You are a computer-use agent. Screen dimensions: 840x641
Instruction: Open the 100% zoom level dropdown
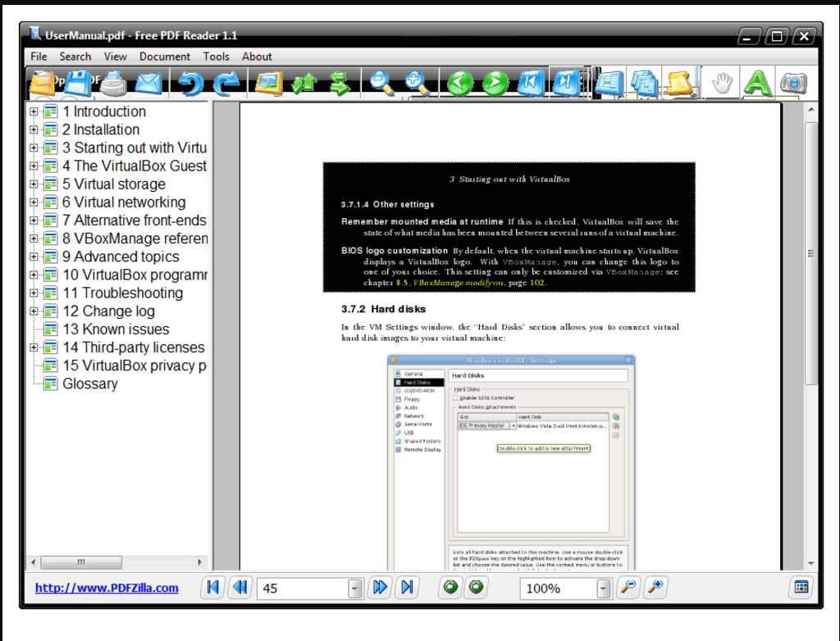[x=604, y=588]
